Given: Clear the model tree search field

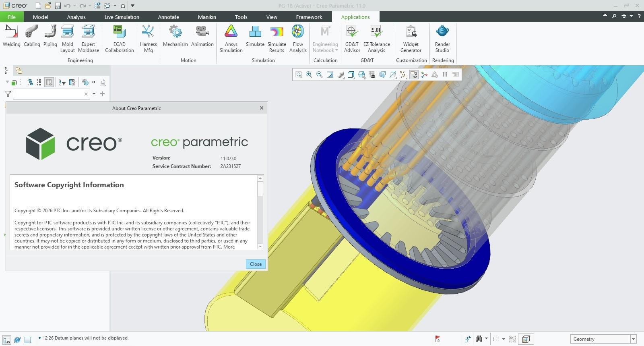Looking at the screenshot, I should [86, 94].
